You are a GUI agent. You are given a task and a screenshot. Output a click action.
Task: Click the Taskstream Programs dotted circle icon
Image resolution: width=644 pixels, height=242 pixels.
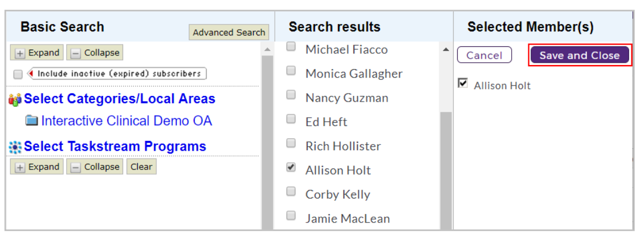pos(15,147)
